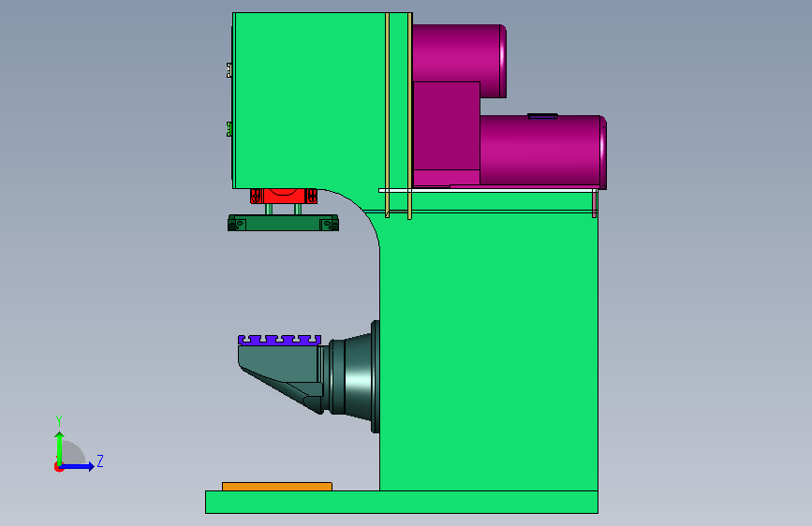The width and height of the screenshot is (812, 526).
Task: Pick the green upper head housing
Action: 311,101
